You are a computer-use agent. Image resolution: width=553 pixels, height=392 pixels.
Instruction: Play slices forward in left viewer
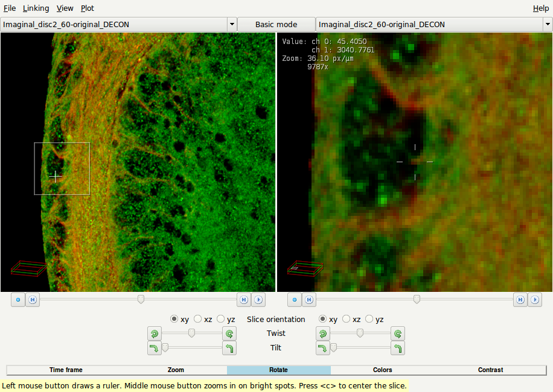coord(258,300)
